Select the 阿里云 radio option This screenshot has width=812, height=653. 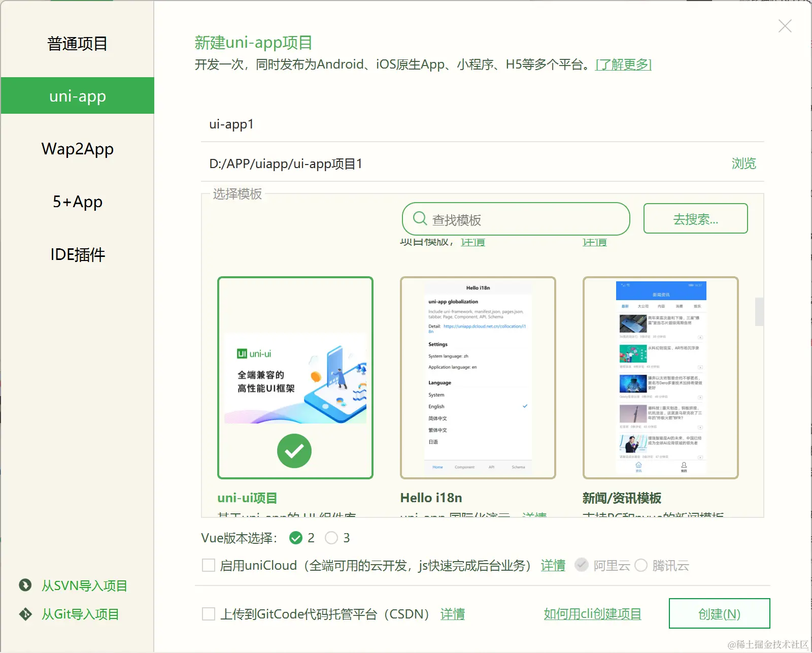coord(582,565)
